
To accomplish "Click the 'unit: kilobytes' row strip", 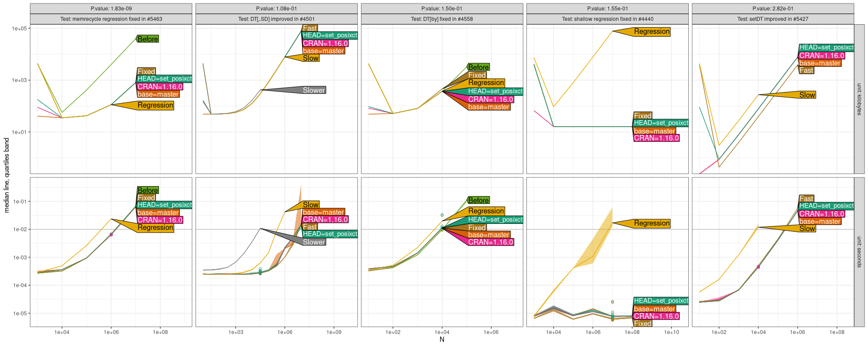I will click(x=859, y=99).
